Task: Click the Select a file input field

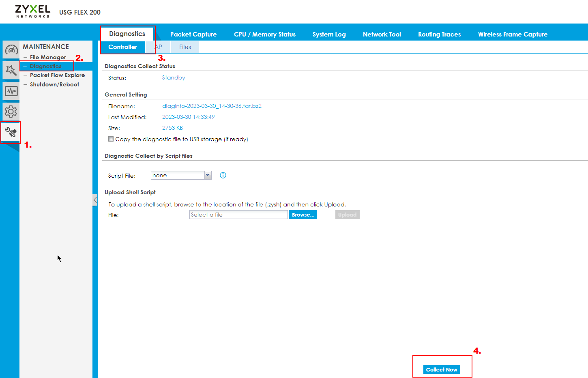Action: tap(238, 215)
